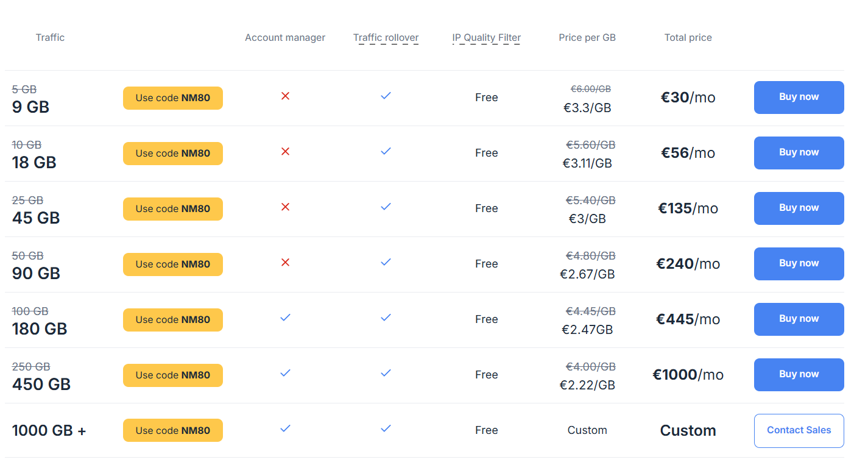Click red X icon in 45 GB row
Image resolution: width=868 pixels, height=465 pixels.
[285, 207]
